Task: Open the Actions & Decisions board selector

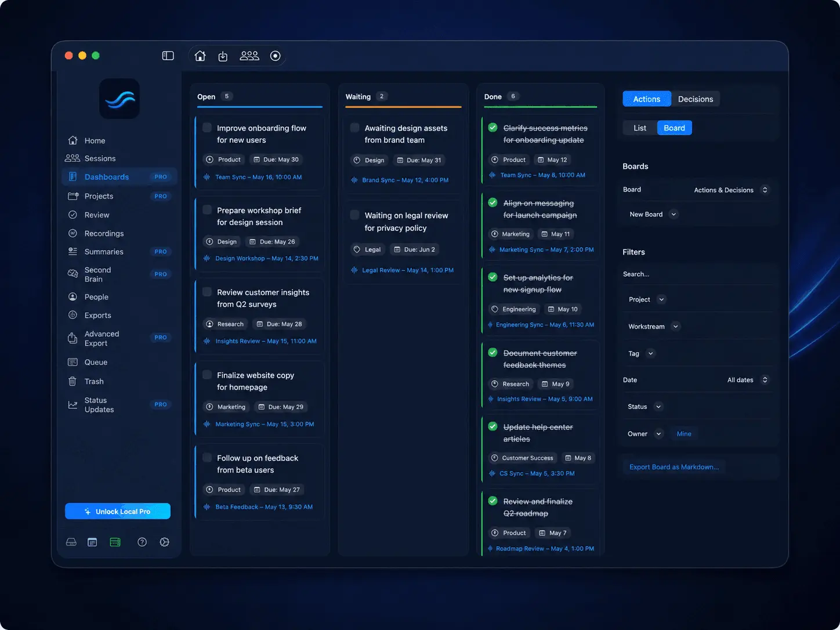Action: click(731, 190)
